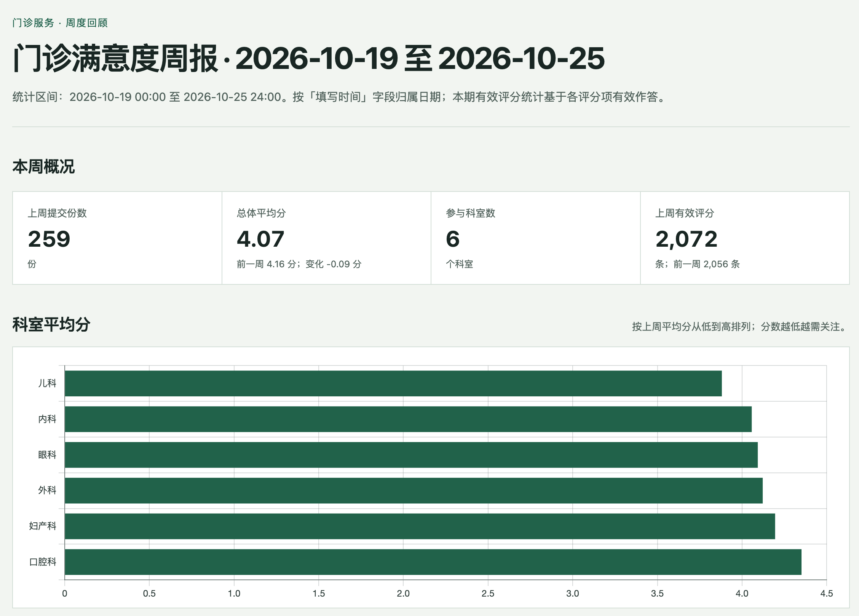Select the average score 4.07

pos(260,239)
